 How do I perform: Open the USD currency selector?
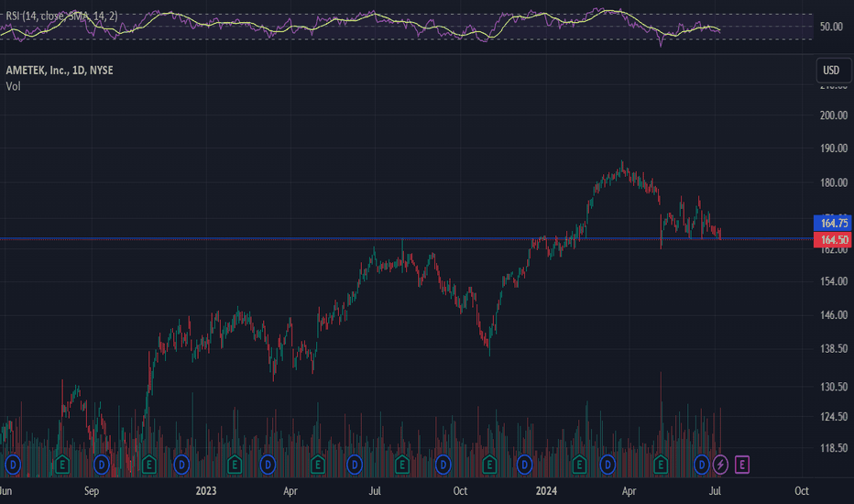click(x=833, y=71)
